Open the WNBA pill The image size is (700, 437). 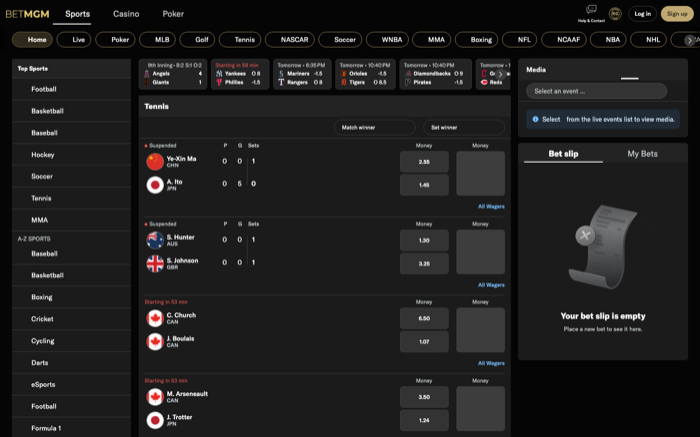pyautogui.click(x=387, y=40)
